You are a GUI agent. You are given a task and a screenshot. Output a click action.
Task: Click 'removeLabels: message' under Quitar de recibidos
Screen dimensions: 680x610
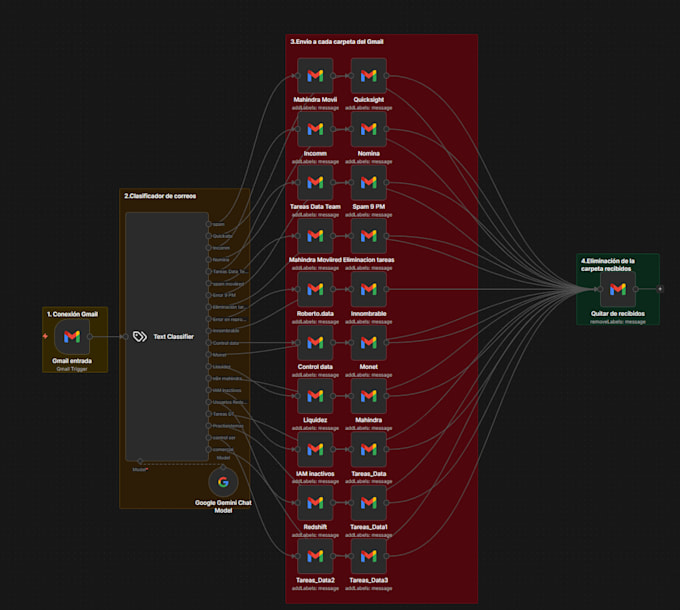pos(618,322)
